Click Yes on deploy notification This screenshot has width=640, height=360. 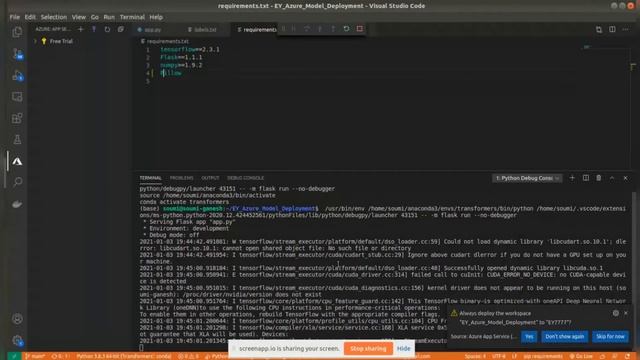click(x=529, y=336)
